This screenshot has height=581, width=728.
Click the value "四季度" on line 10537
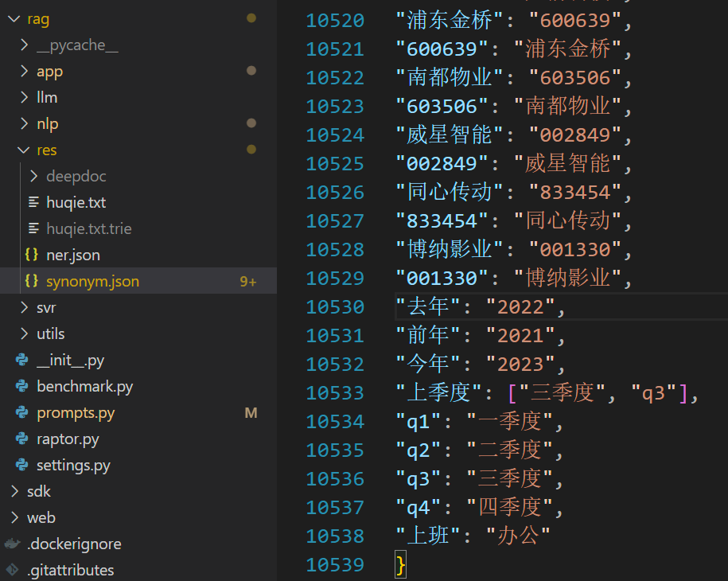(x=510, y=508)
